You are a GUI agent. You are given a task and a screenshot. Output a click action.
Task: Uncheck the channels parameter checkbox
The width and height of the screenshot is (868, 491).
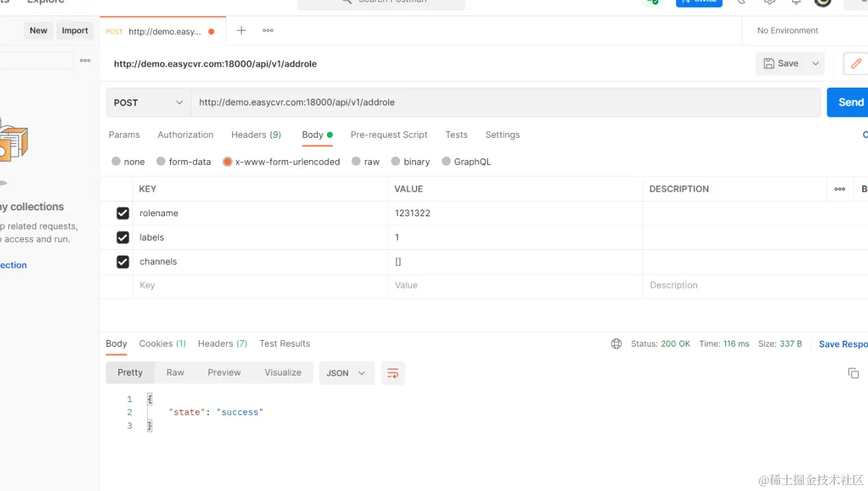pos(123,262)
